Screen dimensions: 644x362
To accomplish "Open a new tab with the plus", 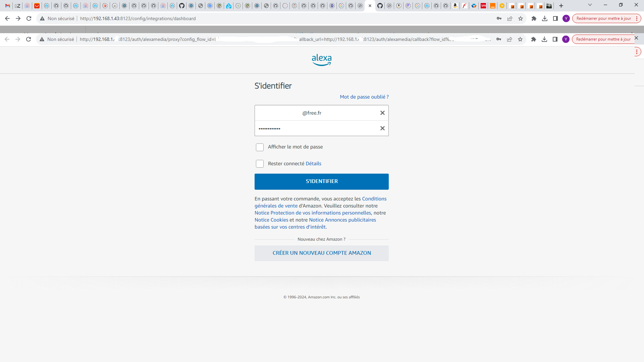I will click(561, 6).
